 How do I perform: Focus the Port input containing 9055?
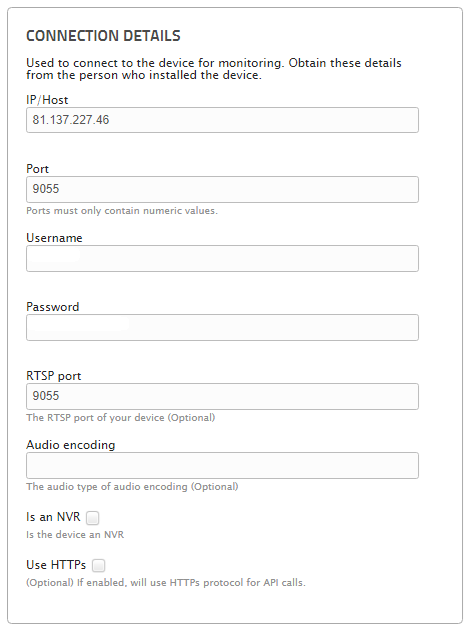[222, 189]
